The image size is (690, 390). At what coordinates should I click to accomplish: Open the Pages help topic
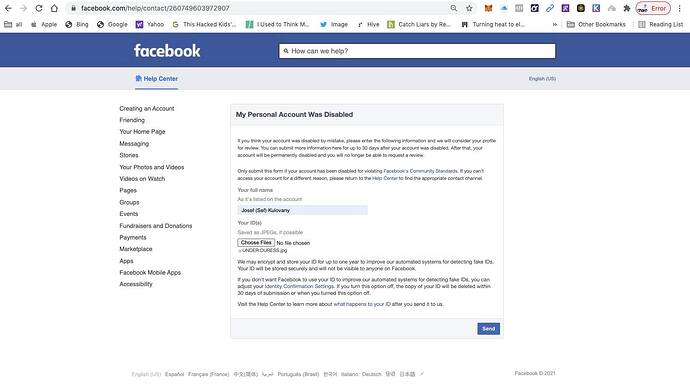coord(128,190)
